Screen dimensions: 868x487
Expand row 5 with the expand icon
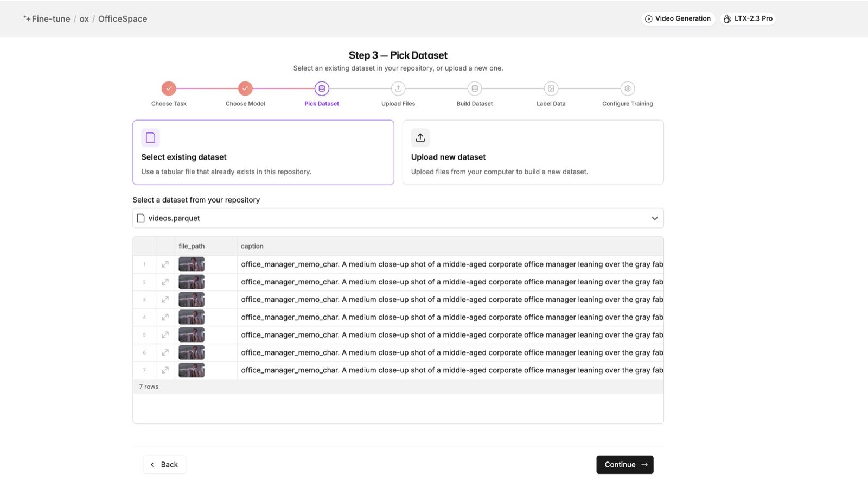click(x=165, y=335)
